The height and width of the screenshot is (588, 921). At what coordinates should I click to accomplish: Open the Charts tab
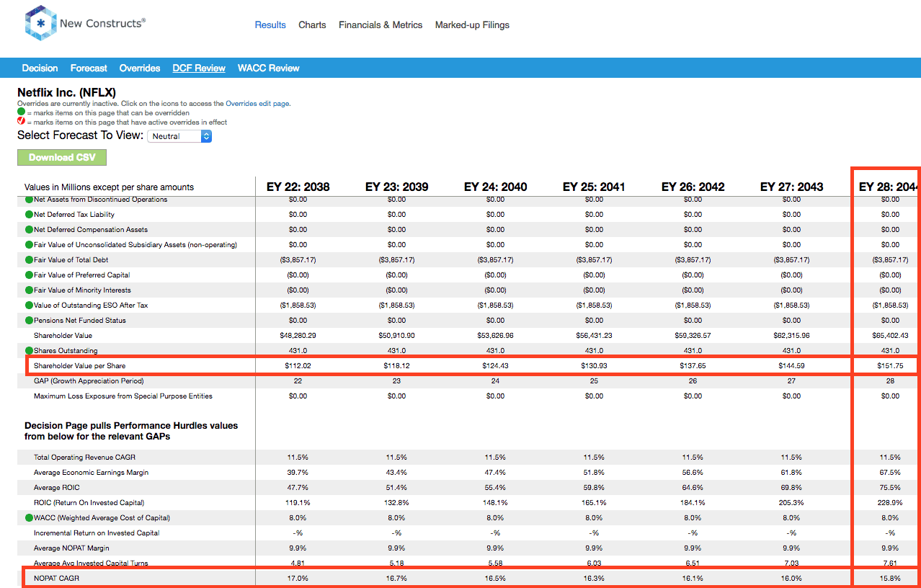(x=312, y=24)
